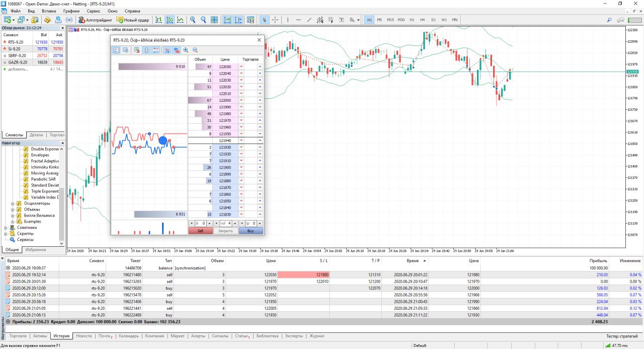Zoom in the main chart
The height and width of the screenshot is (349, 644).
(193, 20)
